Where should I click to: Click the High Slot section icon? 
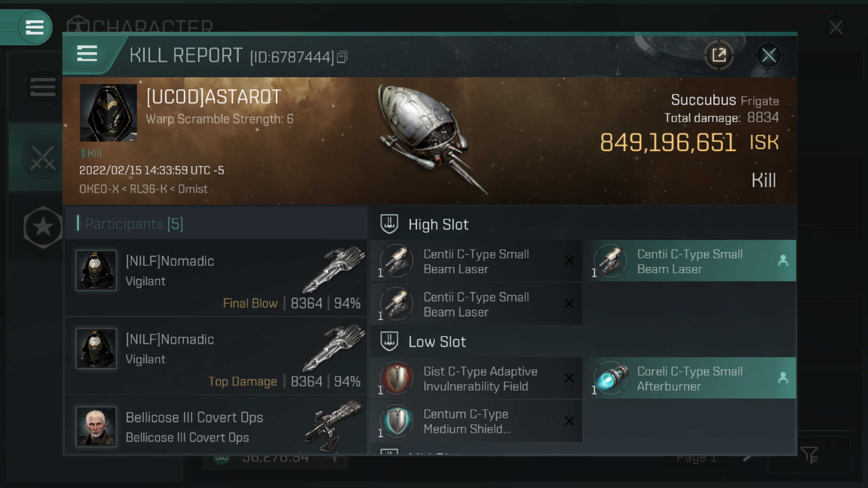click(x=389, y=224)
